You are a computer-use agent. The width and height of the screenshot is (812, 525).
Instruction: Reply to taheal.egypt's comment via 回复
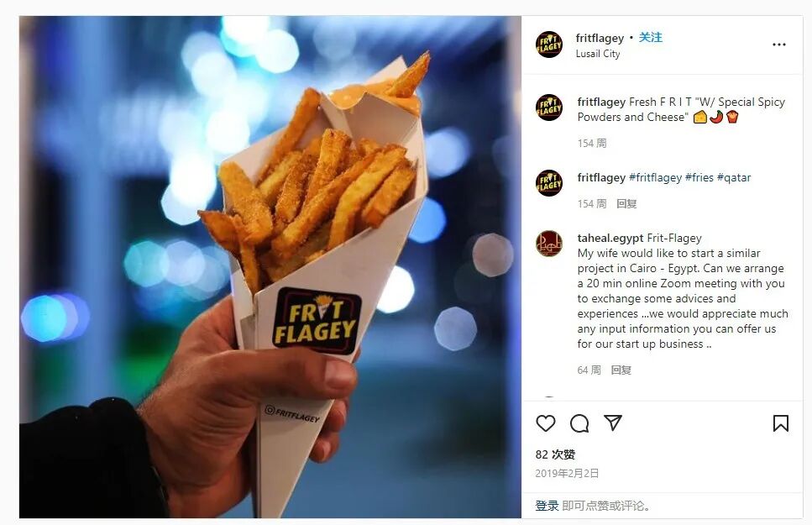621,370
